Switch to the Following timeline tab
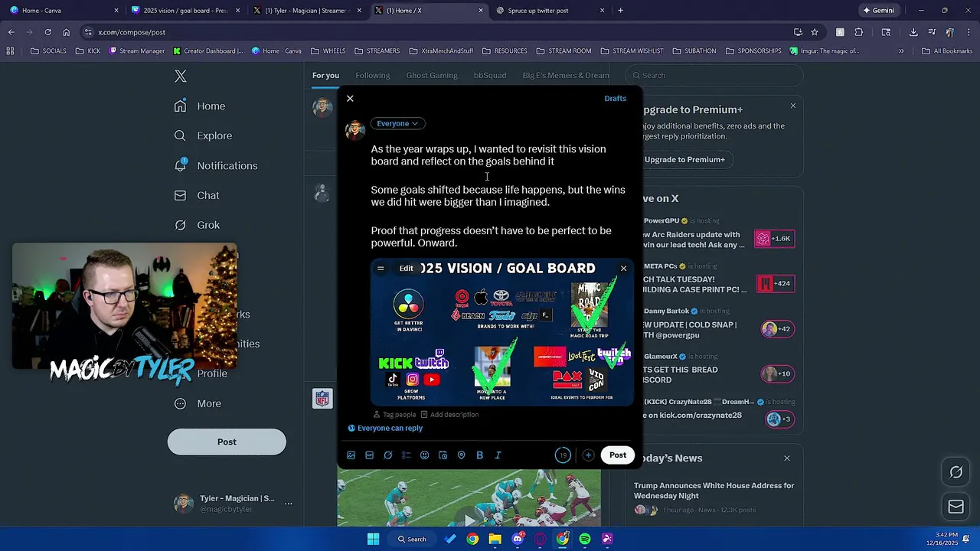The image size is (980, 551). tap(373, 76)
